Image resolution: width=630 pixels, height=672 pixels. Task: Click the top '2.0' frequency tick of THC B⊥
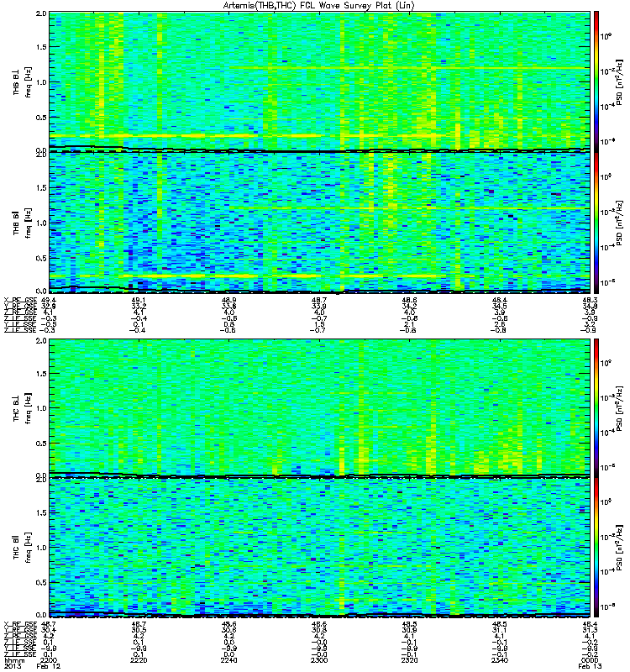(41, 341)
